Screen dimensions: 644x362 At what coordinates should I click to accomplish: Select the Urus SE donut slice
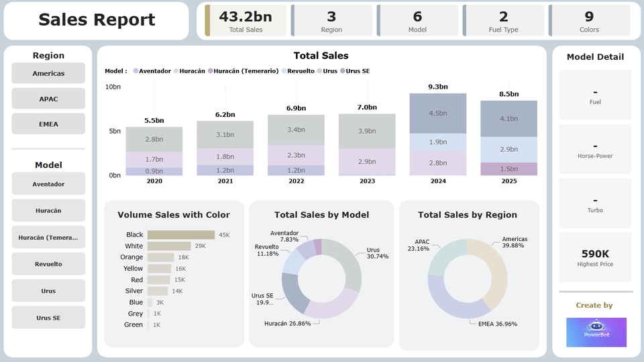(292, 294)
